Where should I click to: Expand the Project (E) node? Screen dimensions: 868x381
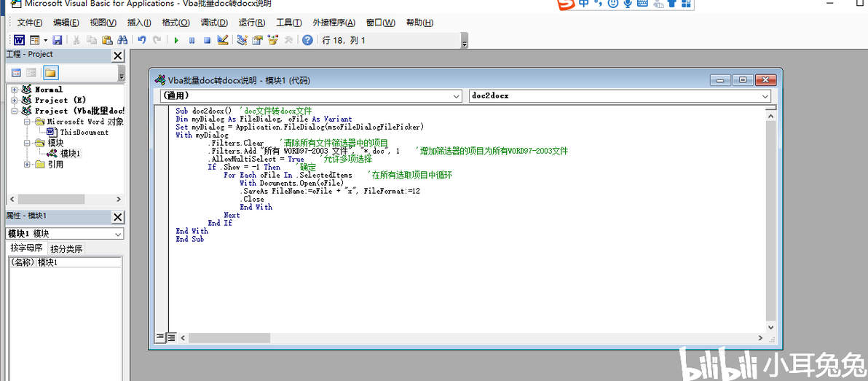coord(14,101)
